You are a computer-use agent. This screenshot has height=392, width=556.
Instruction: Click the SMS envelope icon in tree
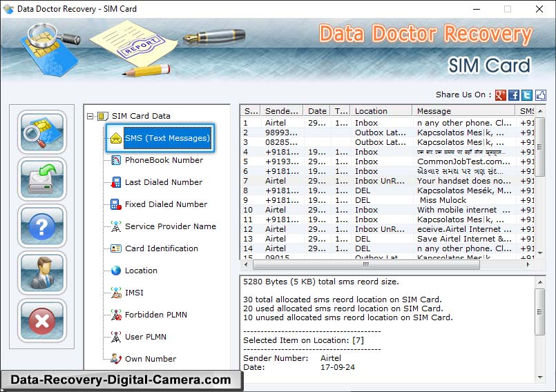[115, 138]
